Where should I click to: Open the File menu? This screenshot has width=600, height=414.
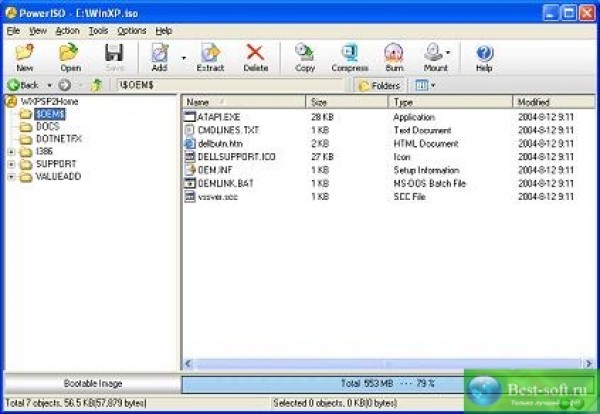click(13, 31)
